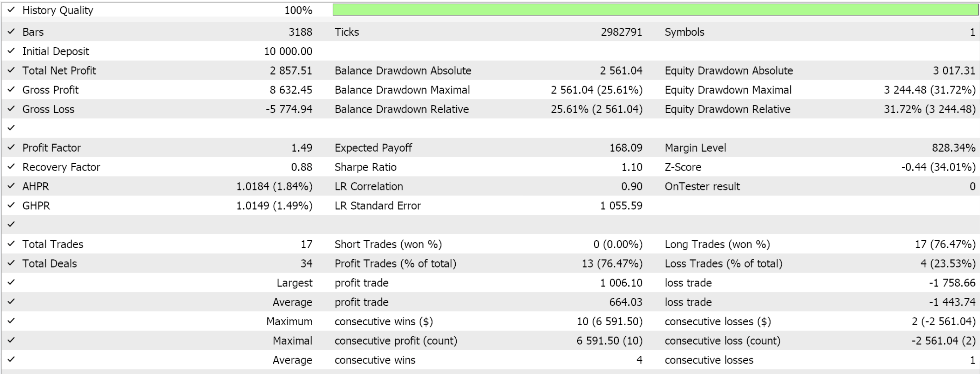Click the OnTester result label

[702, 187]
